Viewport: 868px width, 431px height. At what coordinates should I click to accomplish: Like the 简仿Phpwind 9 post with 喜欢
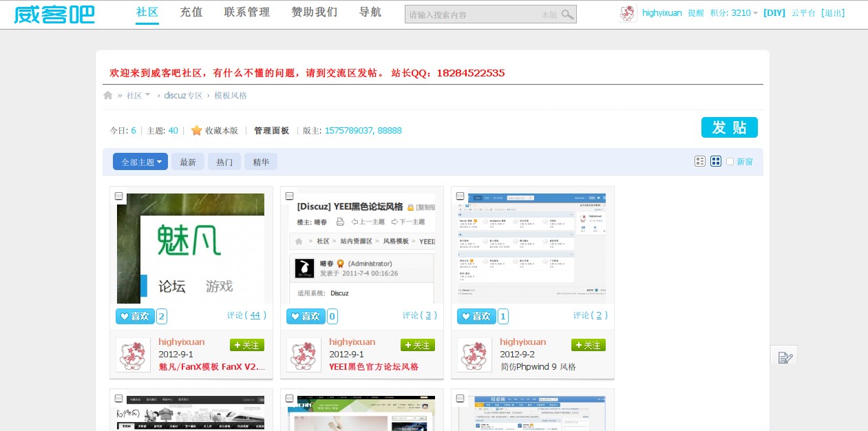pyautogui.click(x=476, y=316)
